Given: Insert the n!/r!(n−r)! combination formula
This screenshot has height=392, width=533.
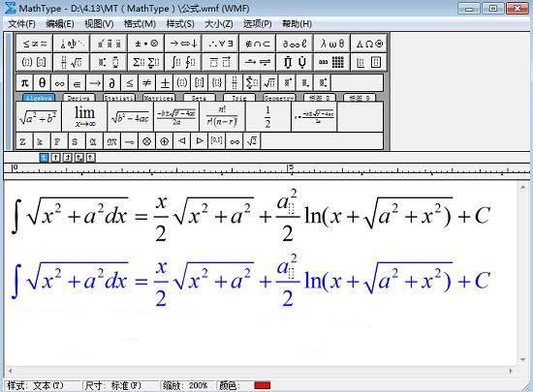Looking at the screenshot, I should tap(222, 116).
